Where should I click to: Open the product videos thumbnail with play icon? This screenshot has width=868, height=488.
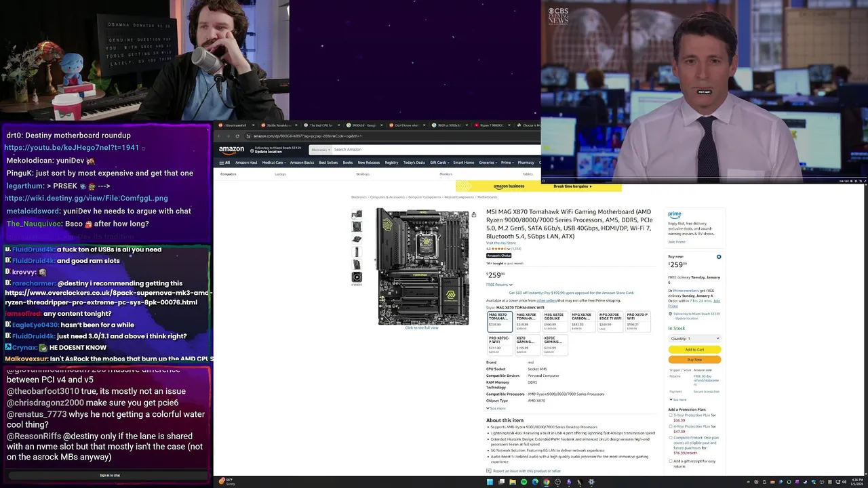tap(357, 277)
